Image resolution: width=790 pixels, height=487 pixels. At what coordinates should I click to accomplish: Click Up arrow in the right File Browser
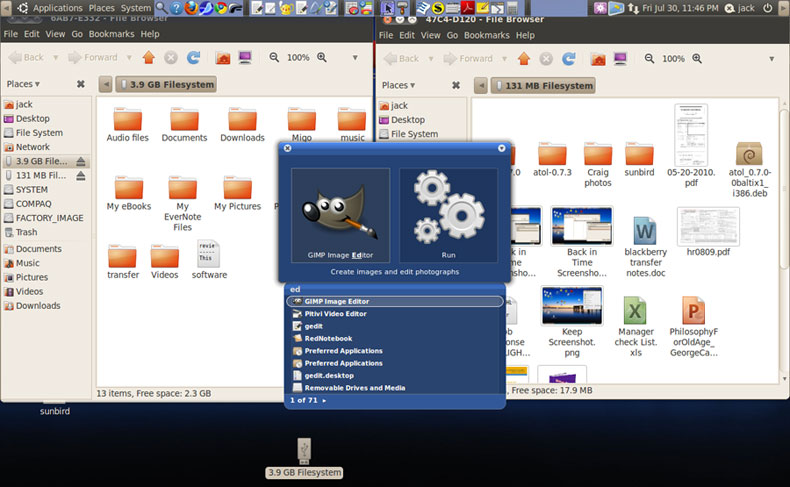524,59
